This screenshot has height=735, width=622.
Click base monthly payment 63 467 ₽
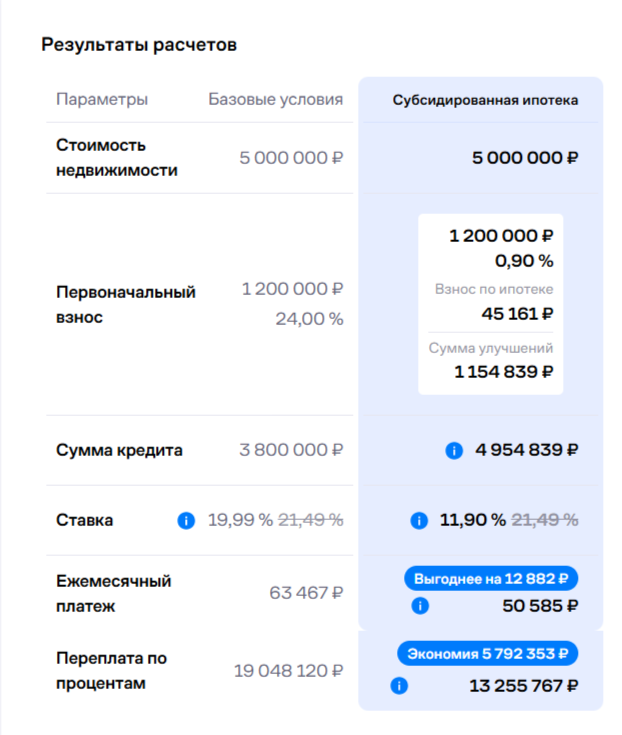click(306, 593)
